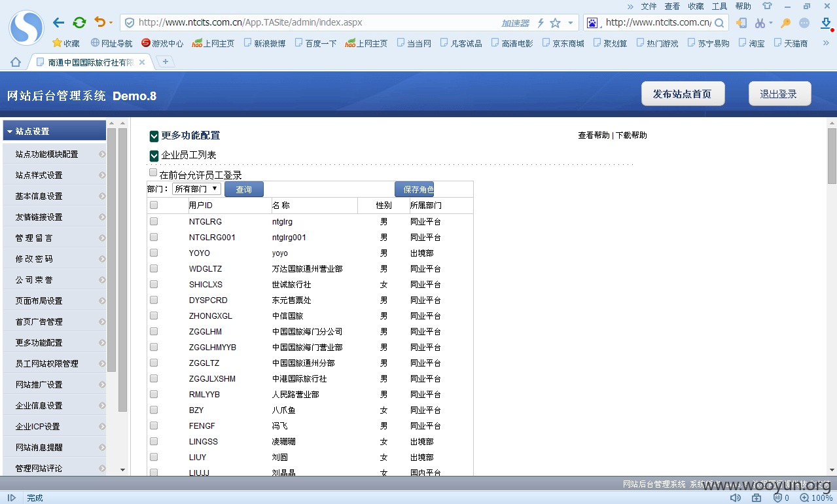This screenshot has width=837, height=504.
Task: Click the 退出登录 button
Action: (779, 94)
